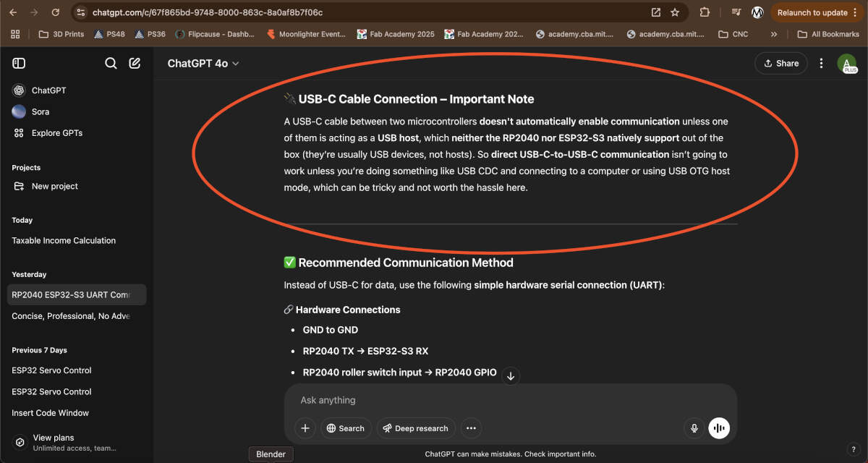Click the plus attach button in composer

tap(305, 428)
